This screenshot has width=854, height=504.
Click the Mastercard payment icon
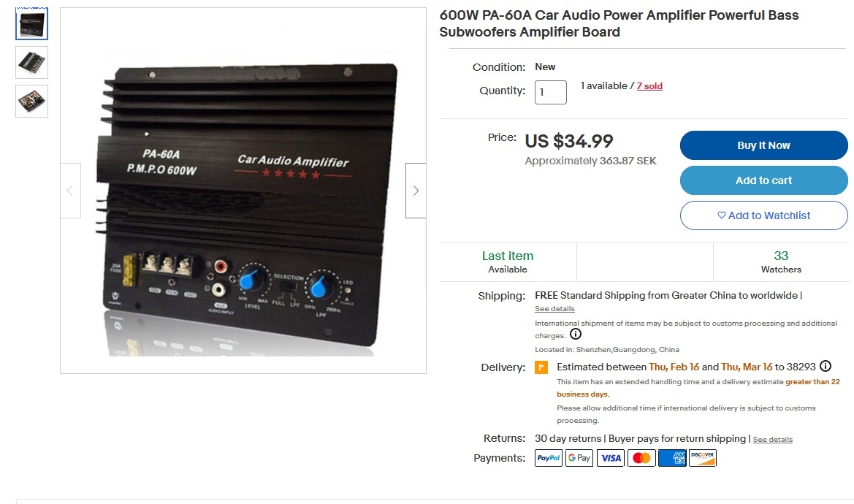pyautogui.click(x=641, y=458)
